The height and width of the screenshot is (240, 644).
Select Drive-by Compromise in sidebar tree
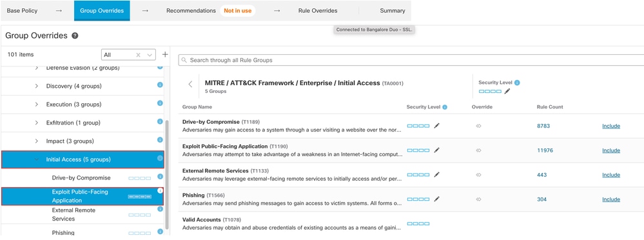[81, 178]
